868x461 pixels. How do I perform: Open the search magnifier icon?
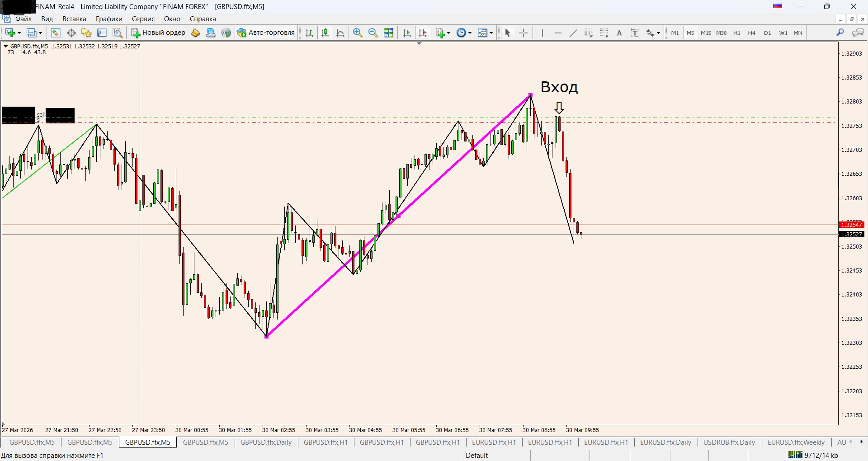point(840,33)
